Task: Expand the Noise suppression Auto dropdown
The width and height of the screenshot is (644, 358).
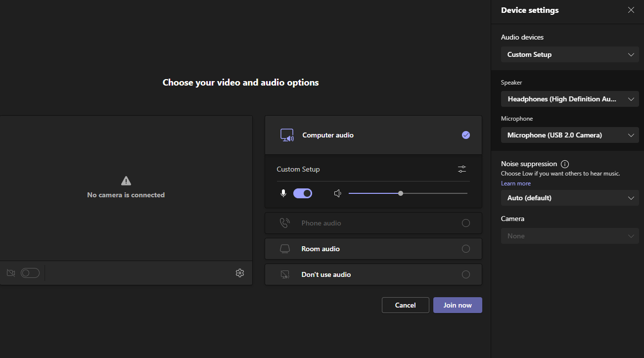Action: (x=570, y=198)
